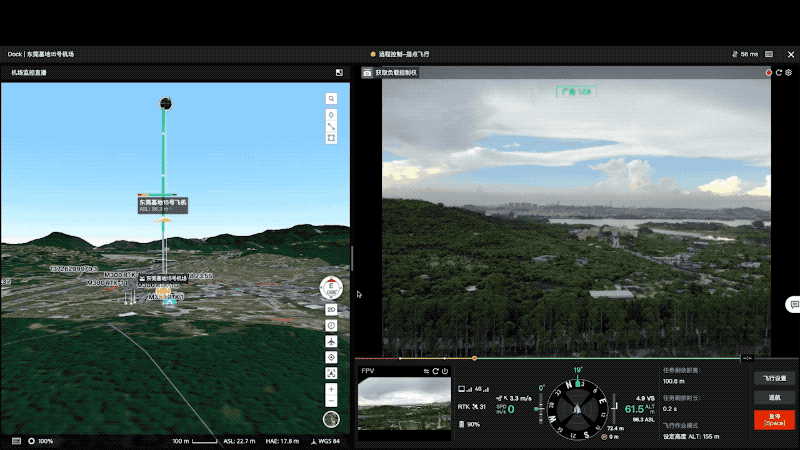Switch the map to 2D view

[331, 310]
